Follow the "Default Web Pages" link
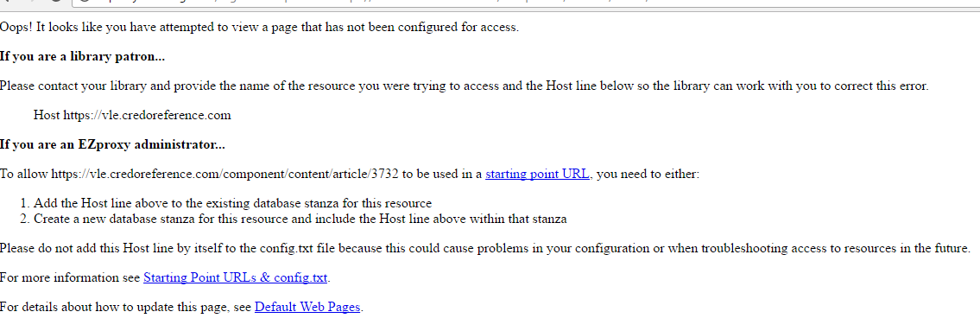This screenshot has height=331, width=980. pyautogui.click(x=307, y=307)
